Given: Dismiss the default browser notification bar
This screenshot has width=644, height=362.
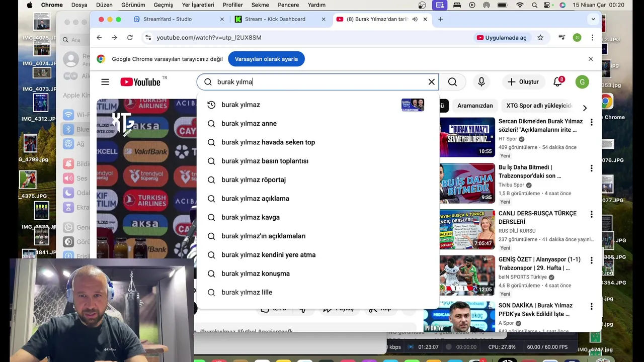Looking at the screenshot, I should (591, 59).
